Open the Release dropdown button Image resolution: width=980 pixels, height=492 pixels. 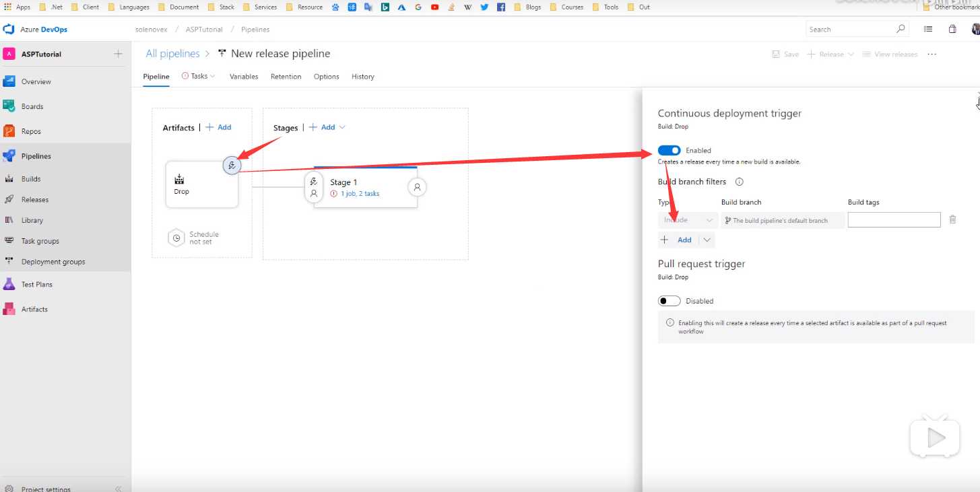point(830,54)
